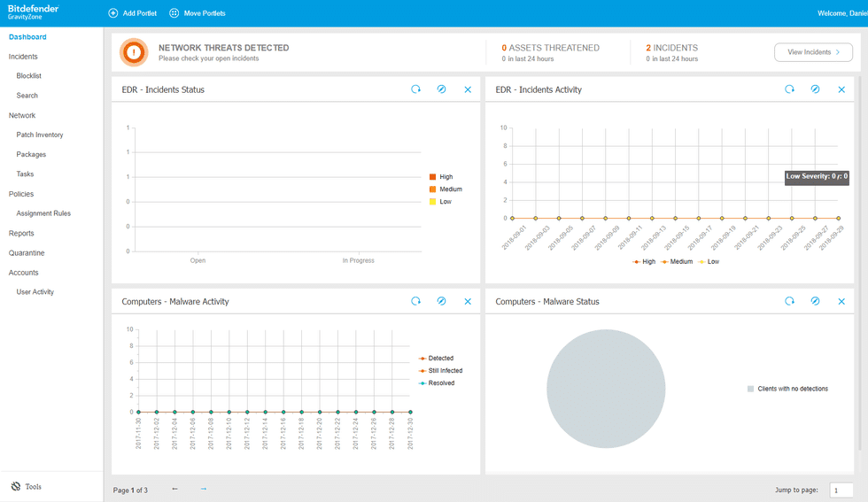Click the Tools gear icon in sidebar
The height and width of the screenshot is (502, 868).
click(16, 486)
